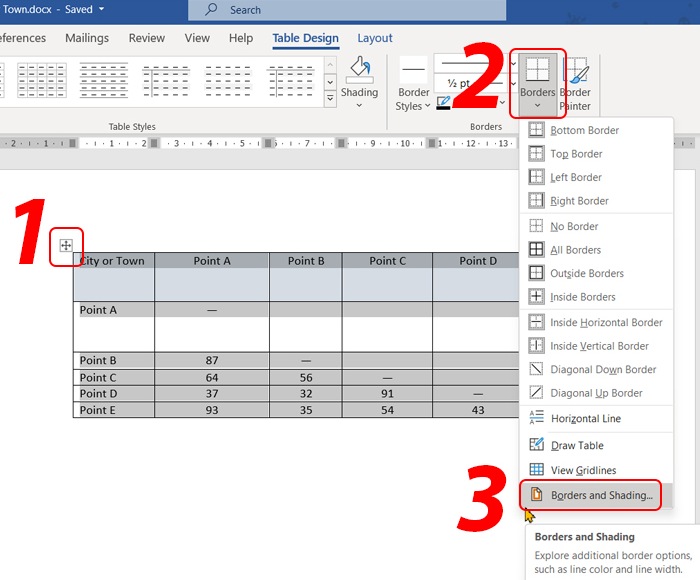The image size is (700, 580).
Task: Click the cell containing 93
Action: (x=212, y=410)
